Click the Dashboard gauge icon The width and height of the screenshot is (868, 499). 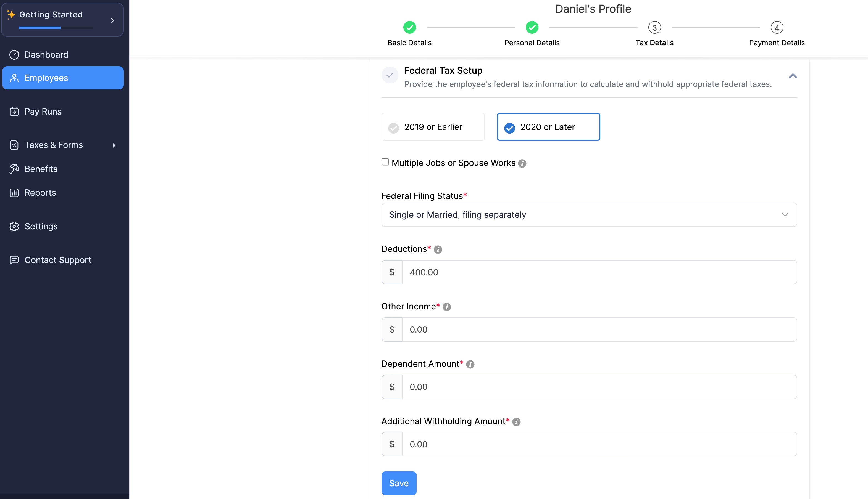tap(14, 55)
